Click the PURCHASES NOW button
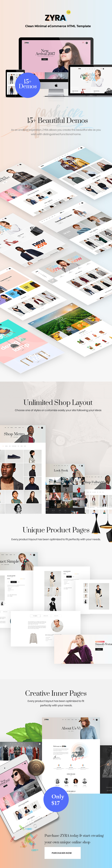Viewport: 112px width, 868px height. 63,853
